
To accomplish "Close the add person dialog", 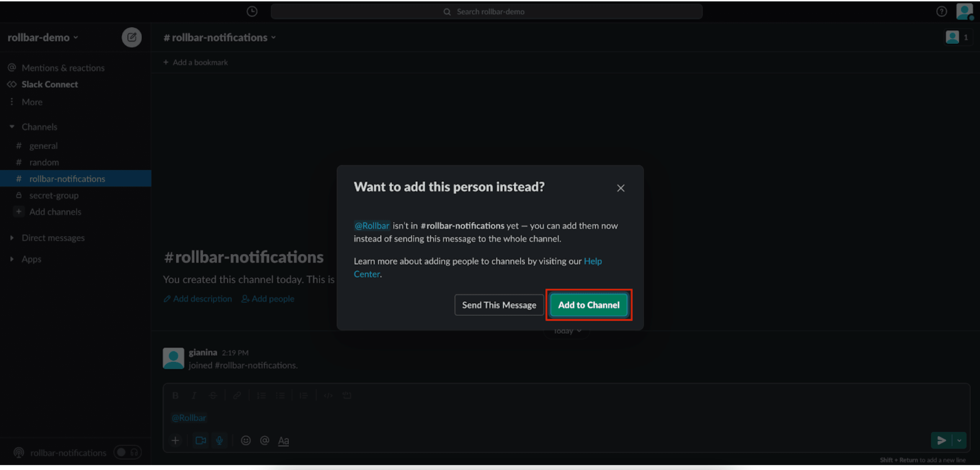I will 621,188.
